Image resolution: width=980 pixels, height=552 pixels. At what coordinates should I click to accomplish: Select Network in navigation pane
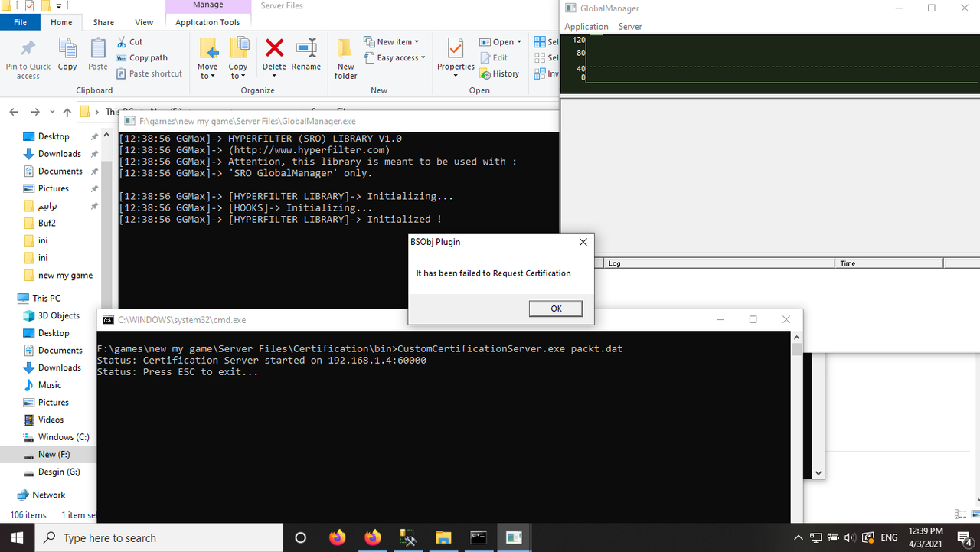[x=48, y=495]
